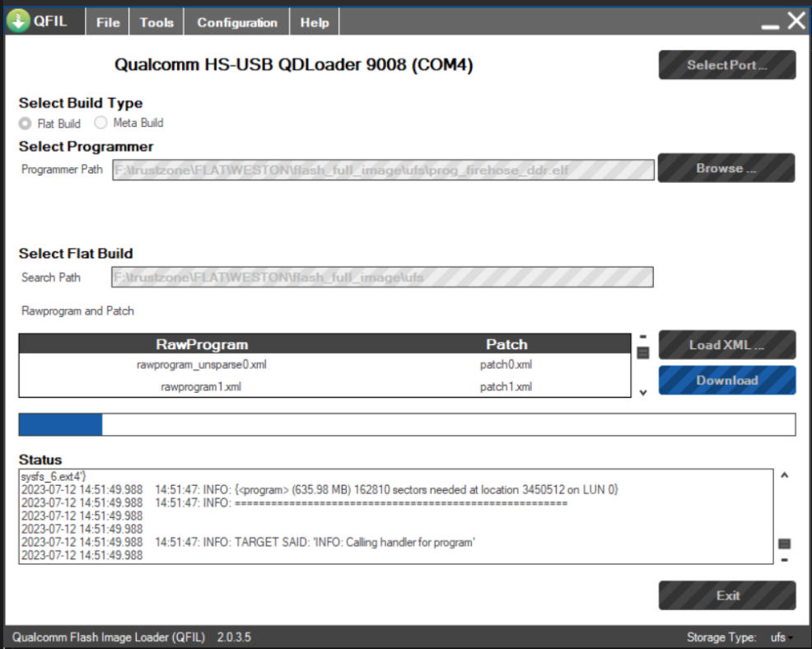Click 'Qualcomm Flash Image Loader (QFIL)' in status bar
812x649 pixels.
pyautogui.click(x=108, y=637)
